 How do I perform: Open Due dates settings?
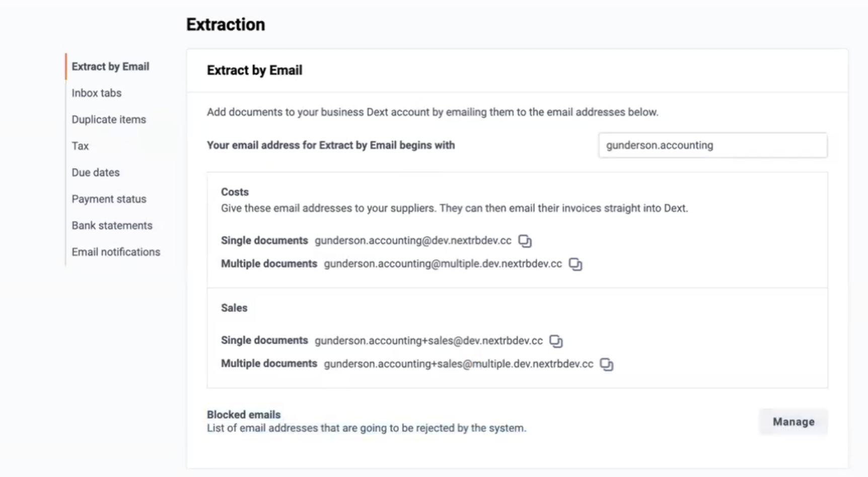(x=96, y=173)
